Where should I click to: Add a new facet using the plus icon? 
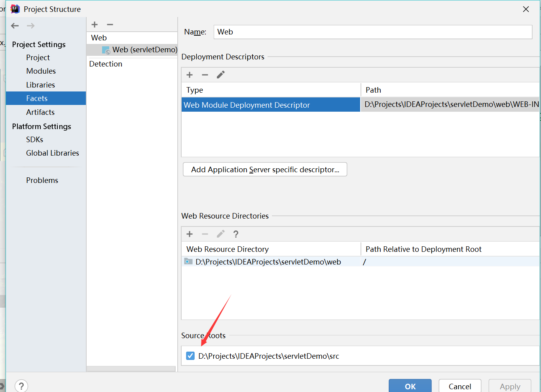(x=95, y=24)
